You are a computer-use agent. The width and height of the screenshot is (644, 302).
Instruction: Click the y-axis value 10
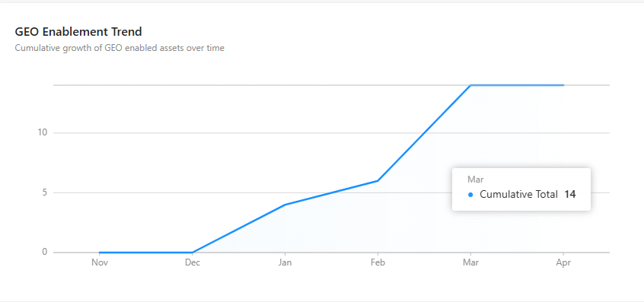tap(43, 132)
